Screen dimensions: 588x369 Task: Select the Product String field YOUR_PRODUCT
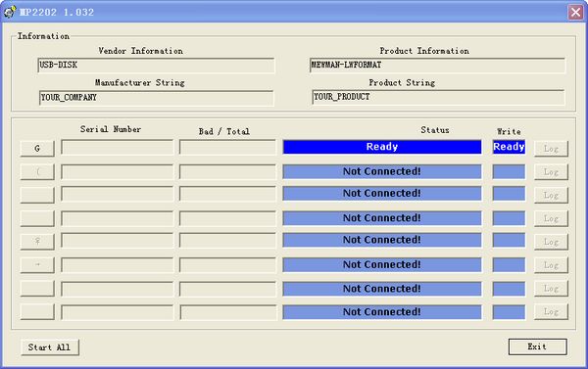(x=438, y=97)
